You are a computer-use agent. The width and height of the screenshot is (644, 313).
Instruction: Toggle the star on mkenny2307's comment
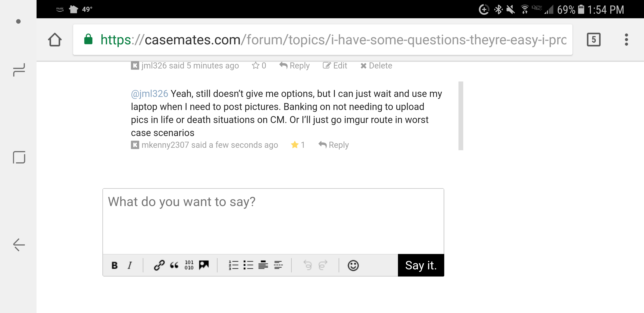pyautogui.click(x=295, y=145)
